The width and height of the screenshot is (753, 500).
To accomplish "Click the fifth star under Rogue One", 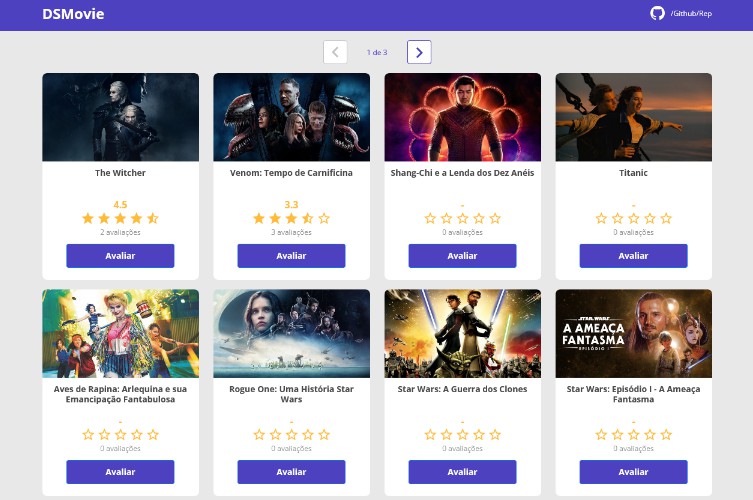I will coord(324,435).
